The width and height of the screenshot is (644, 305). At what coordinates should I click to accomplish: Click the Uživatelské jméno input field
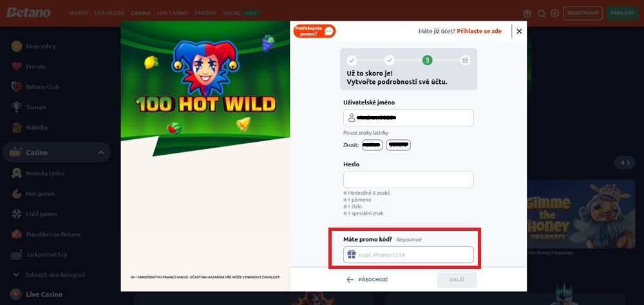click(x=408, y=117)
